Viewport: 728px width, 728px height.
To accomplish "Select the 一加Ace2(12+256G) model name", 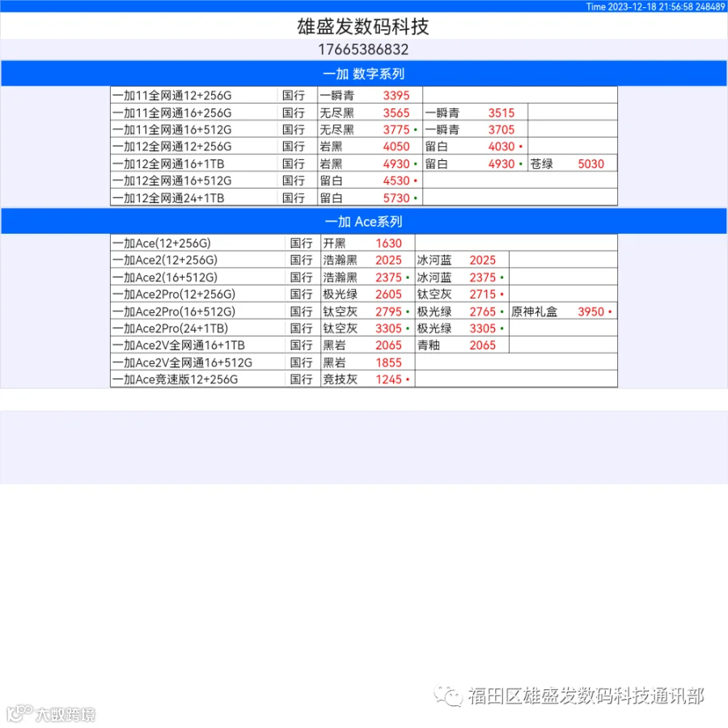I will [x=165, y=260].
